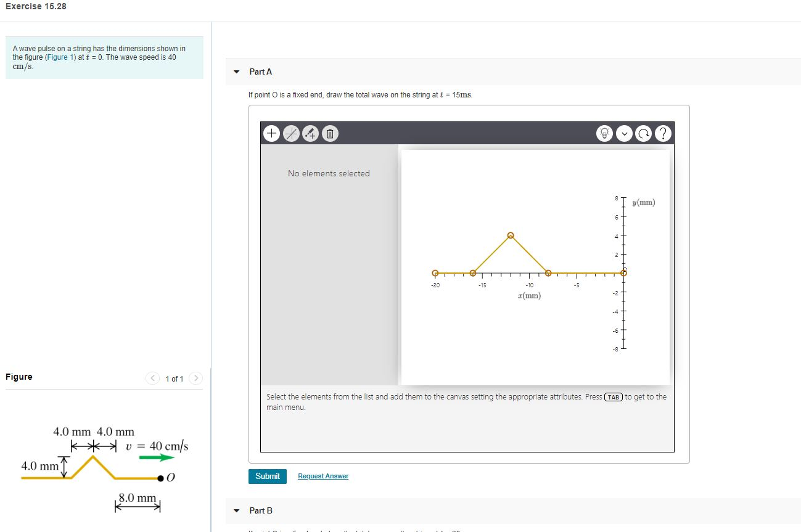801x532 pixels.
Task: Expand the Part B section
Action: point(236,510)
